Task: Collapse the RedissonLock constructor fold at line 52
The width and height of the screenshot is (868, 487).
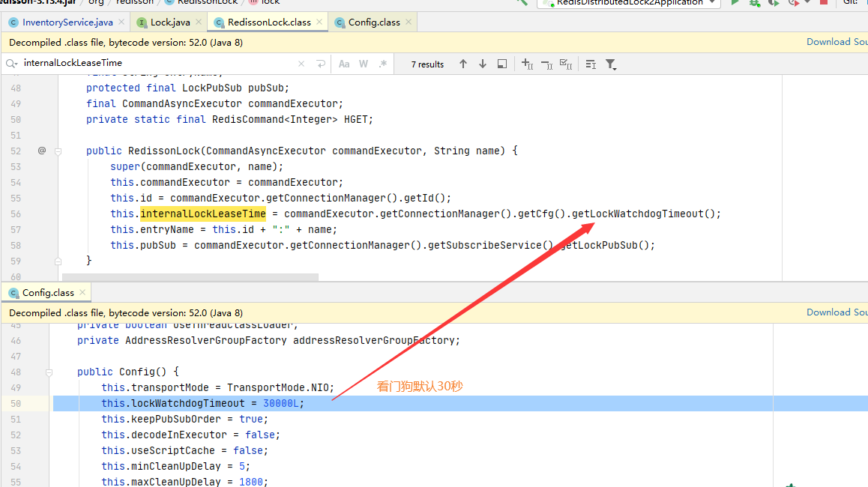Action: pyautogui.click(x=58, y=151)
